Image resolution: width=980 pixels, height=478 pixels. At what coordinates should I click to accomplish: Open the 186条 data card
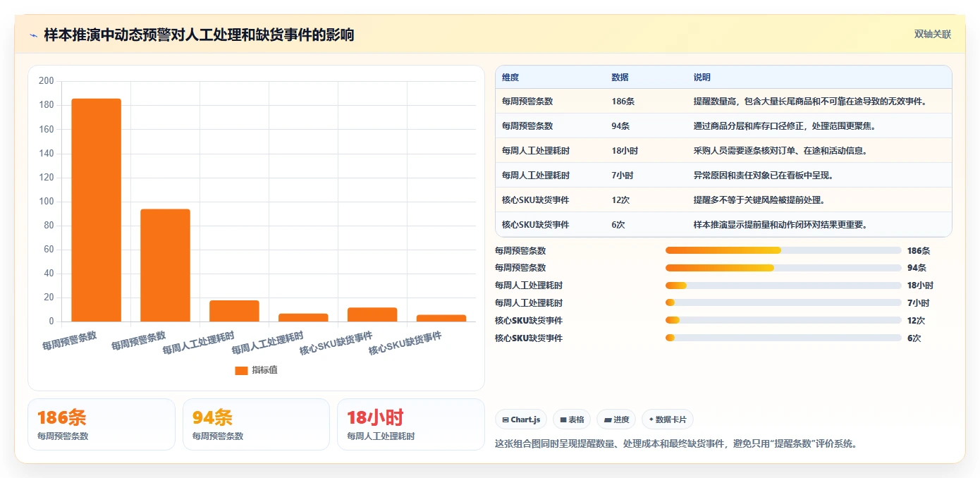click(x=102, y=424)
